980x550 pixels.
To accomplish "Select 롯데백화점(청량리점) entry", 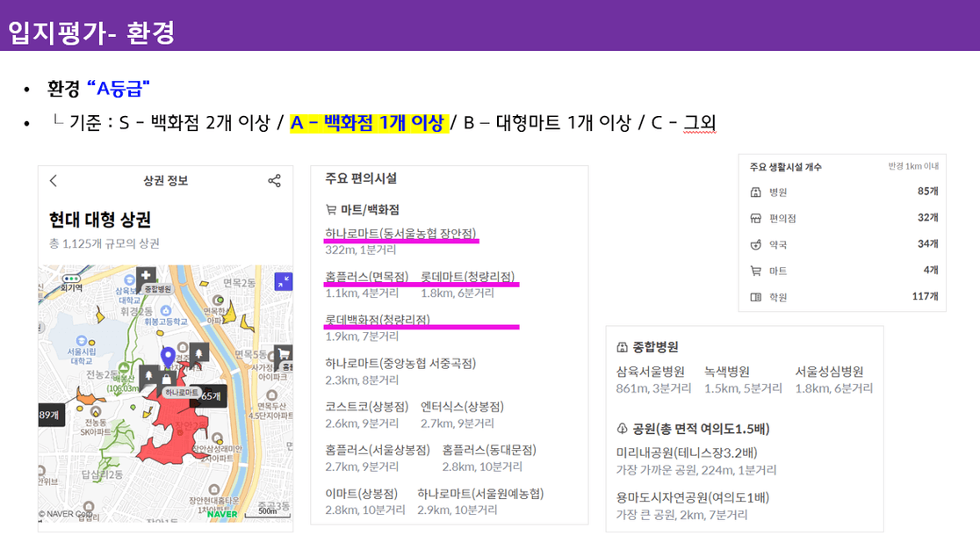I will [378, 320].
